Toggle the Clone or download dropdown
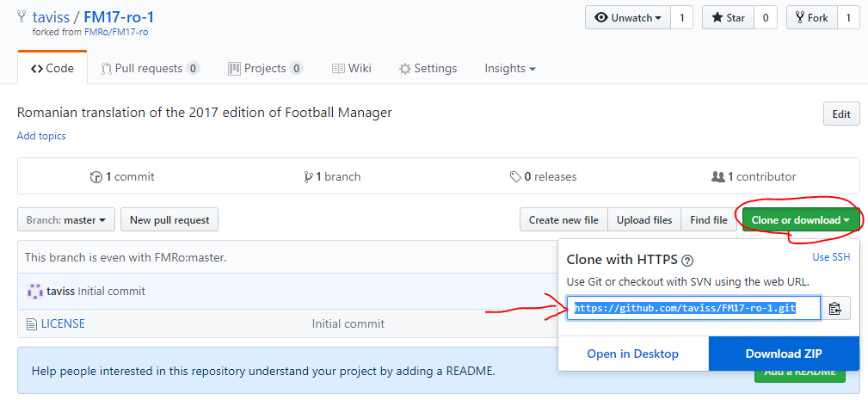 [800, 220]
